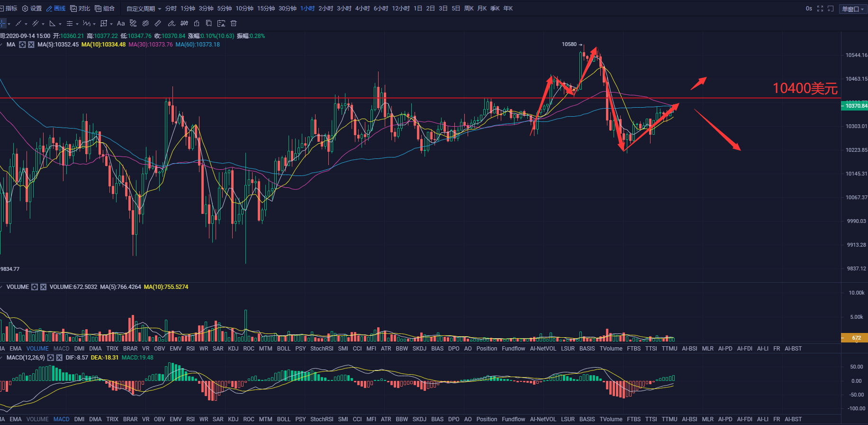Select the KDJ indicator tab under volume
The width and height of the screenshot is (868, 425).
point(233,349)
